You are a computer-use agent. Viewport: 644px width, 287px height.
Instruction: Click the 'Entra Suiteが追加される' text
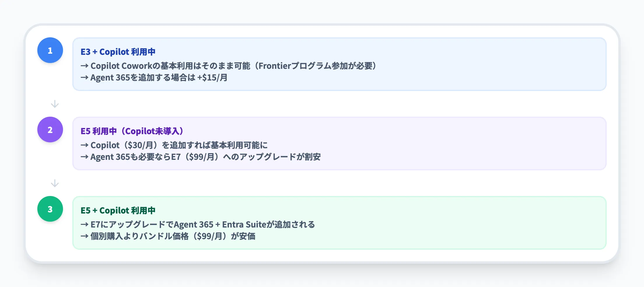268,225
